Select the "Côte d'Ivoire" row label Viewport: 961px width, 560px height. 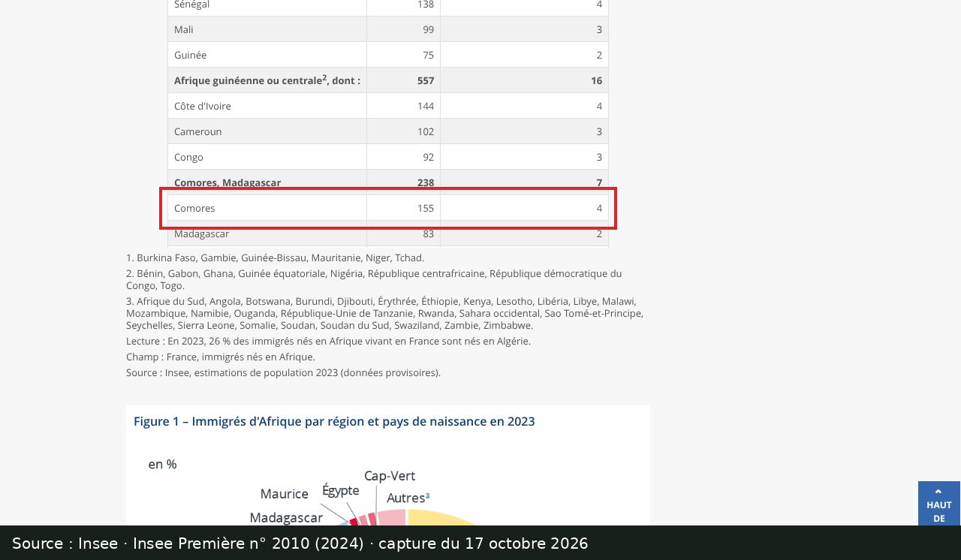pos(203,106)
